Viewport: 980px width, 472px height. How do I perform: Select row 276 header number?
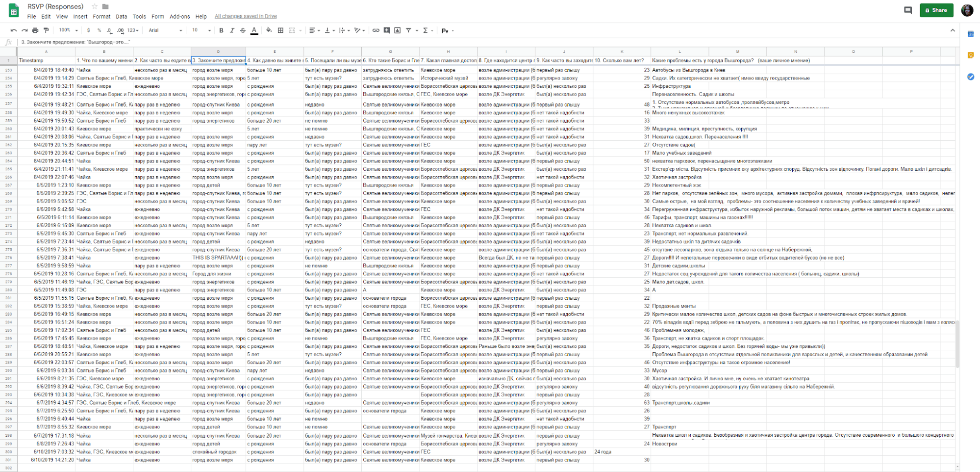tap(8, 258)
